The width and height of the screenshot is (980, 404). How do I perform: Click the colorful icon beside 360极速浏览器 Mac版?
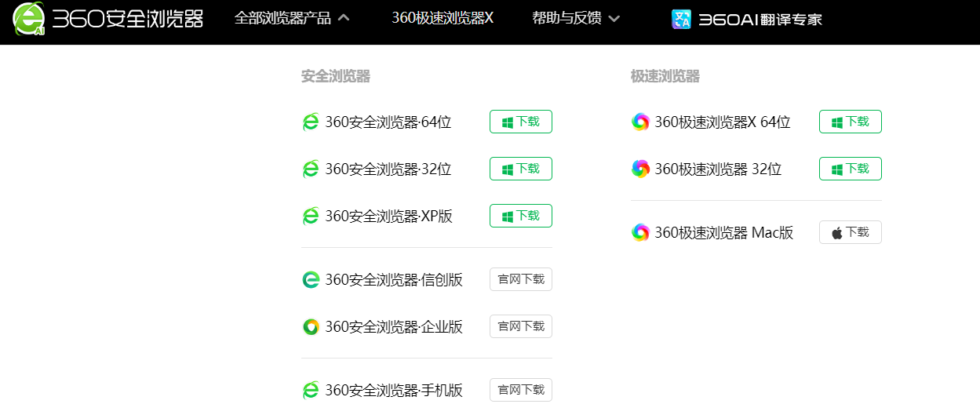point(640,233)
